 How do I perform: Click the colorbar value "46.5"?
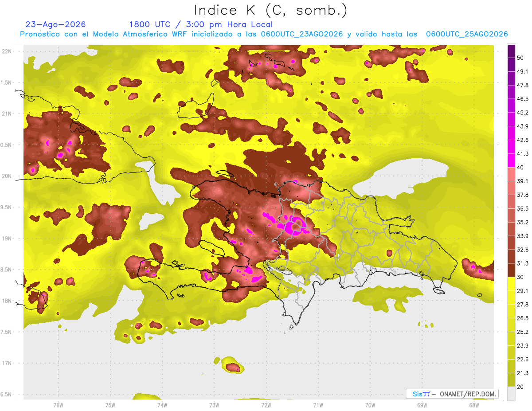click(x=523, y=99)
